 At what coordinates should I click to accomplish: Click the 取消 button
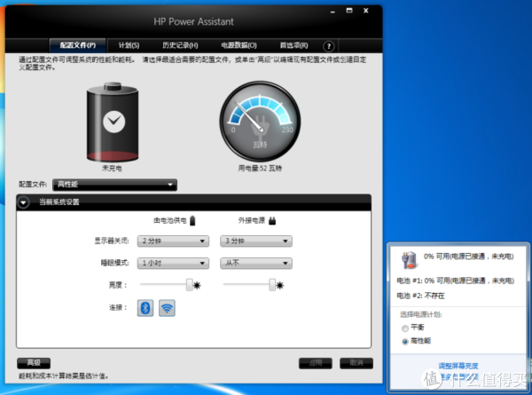pyautogui.click(x=356, y=363)
